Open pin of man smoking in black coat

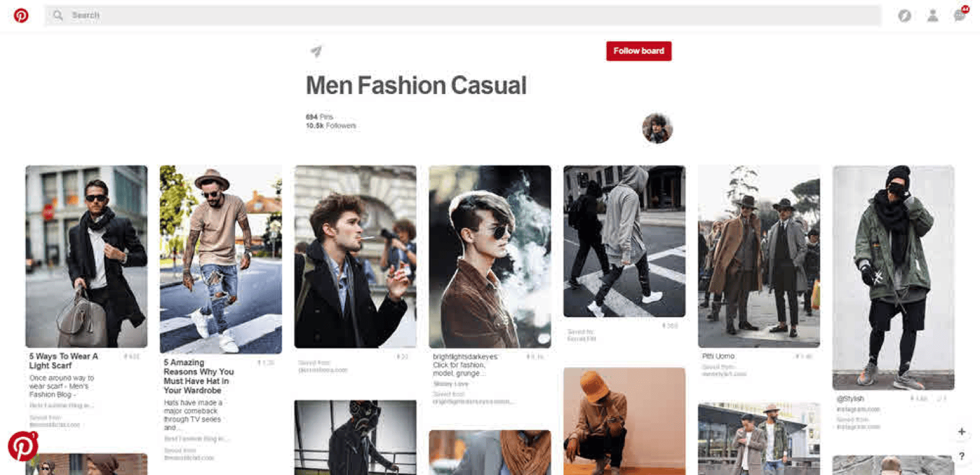356,256
